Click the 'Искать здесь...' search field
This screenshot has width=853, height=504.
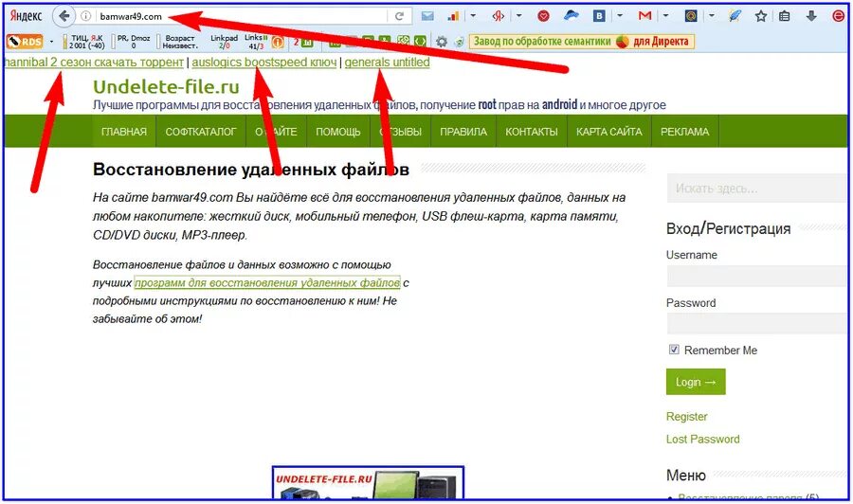pos(756,189)
